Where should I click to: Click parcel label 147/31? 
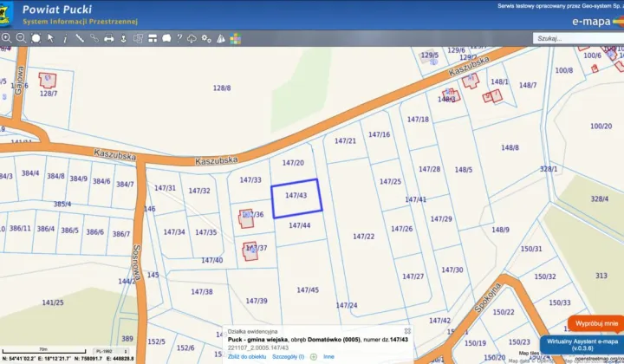165,188
